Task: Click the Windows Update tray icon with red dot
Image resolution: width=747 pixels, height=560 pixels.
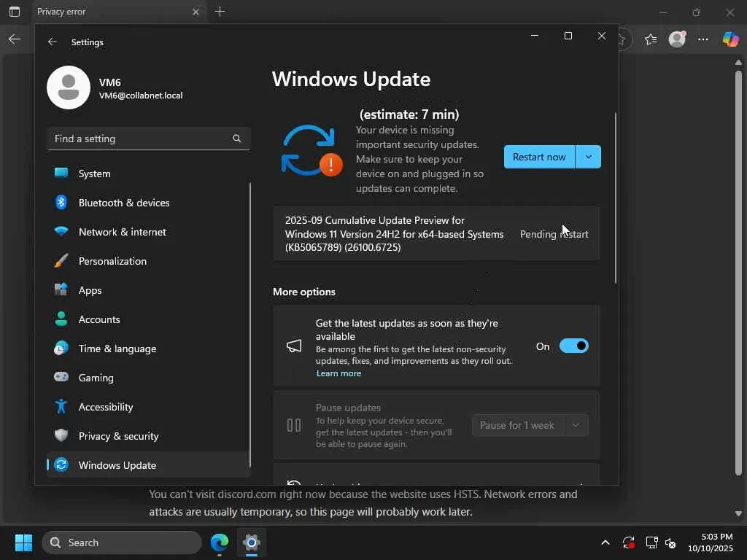Action: [628, 542]
